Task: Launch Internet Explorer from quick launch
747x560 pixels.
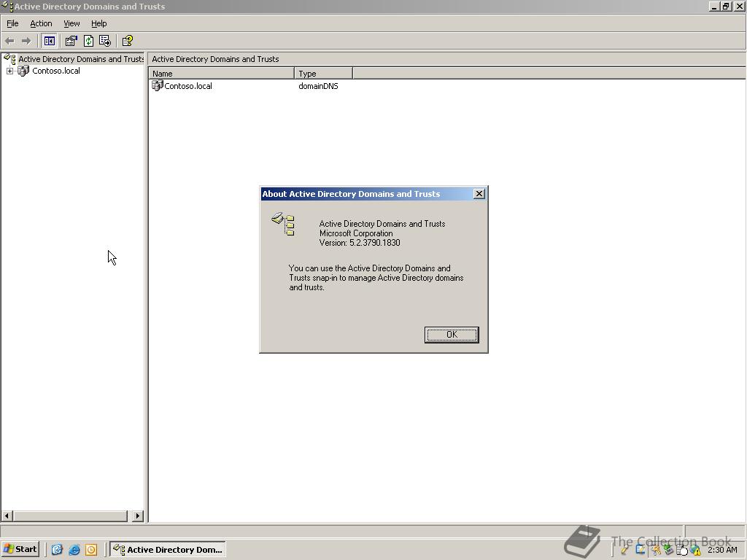Action: coord(74,550)
